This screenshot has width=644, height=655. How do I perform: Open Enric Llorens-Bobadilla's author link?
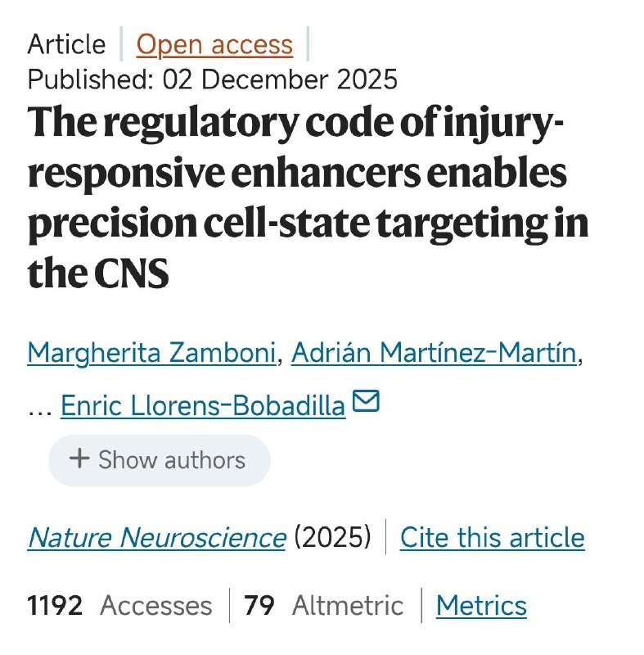(x=203, y=405)
